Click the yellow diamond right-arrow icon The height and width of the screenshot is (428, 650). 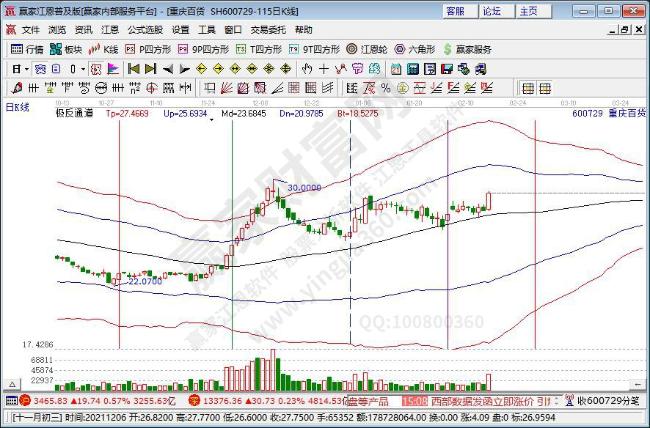tap(218, 69)
